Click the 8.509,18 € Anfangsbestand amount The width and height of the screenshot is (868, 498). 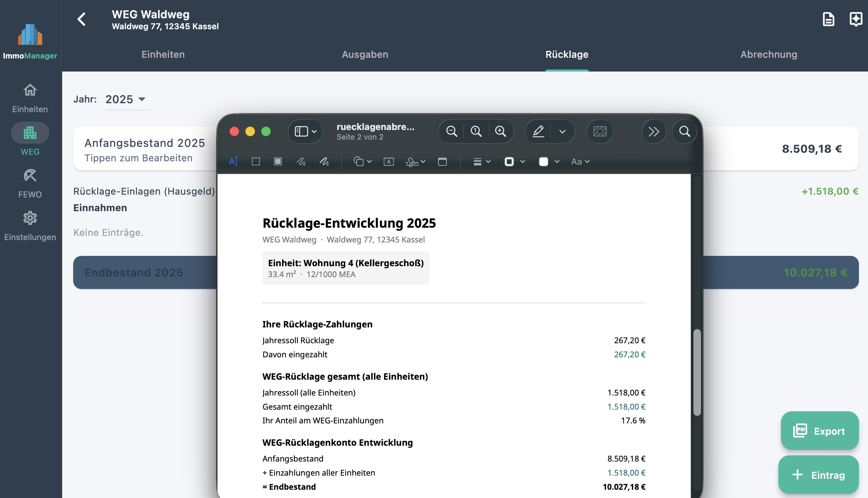tap(812, 149)
